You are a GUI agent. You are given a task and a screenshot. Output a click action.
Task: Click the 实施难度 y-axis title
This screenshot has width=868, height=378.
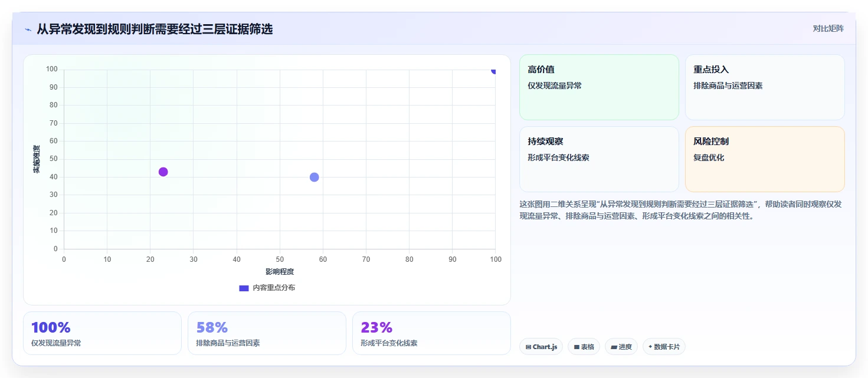tap(37, 159)
